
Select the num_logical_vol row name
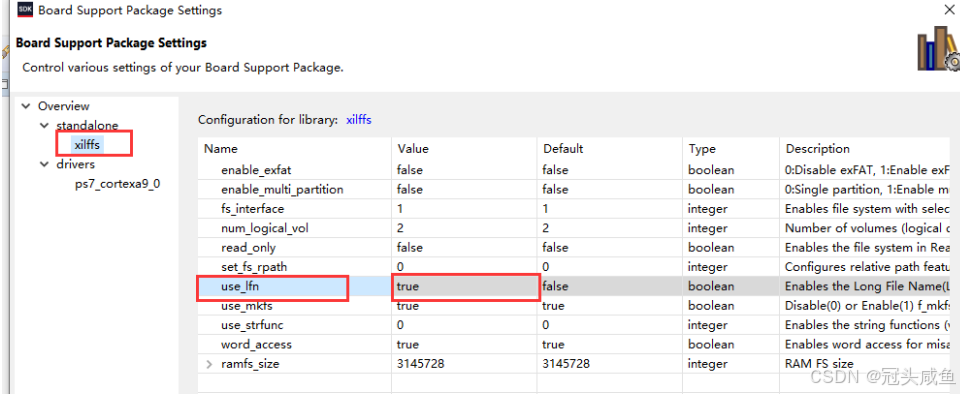click(x=264, y=228)
